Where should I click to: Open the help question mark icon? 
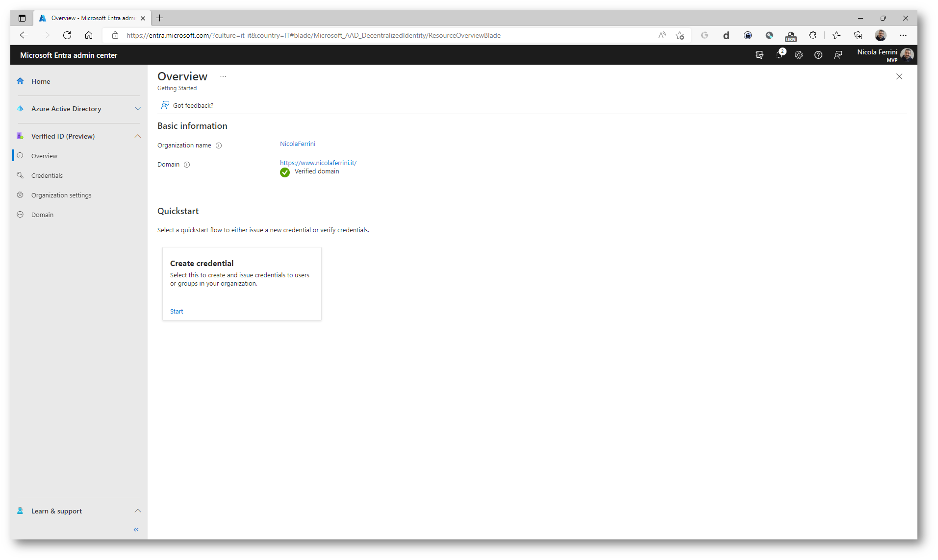pyautogui.click(x=818, y=55)
